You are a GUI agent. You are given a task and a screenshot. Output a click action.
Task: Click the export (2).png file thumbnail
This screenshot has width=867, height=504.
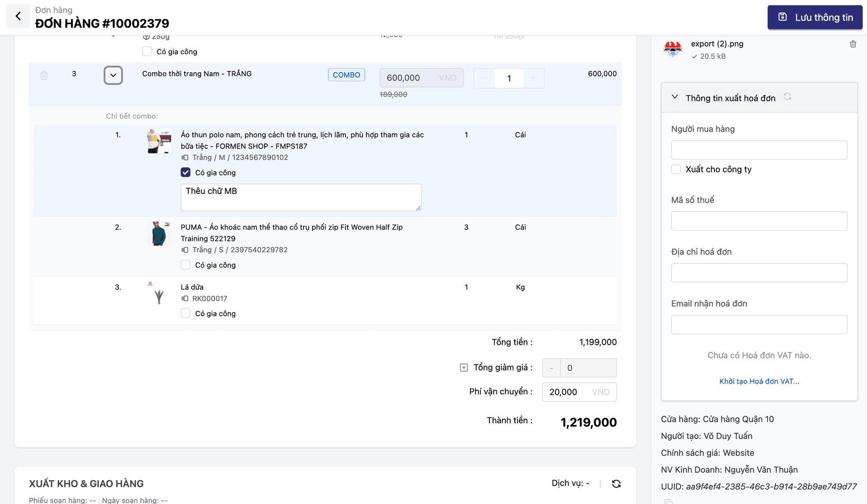[x=673, y=49]
